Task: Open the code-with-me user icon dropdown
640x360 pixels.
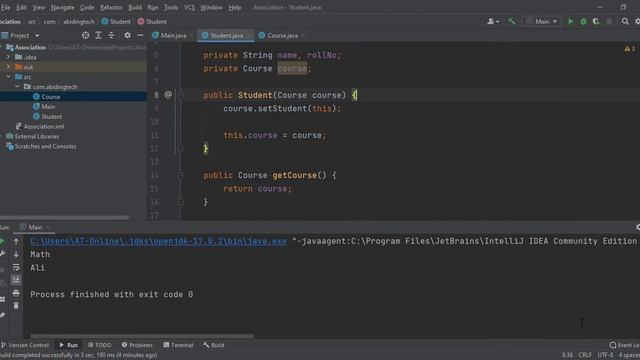Action: click(x=493, y=21)
